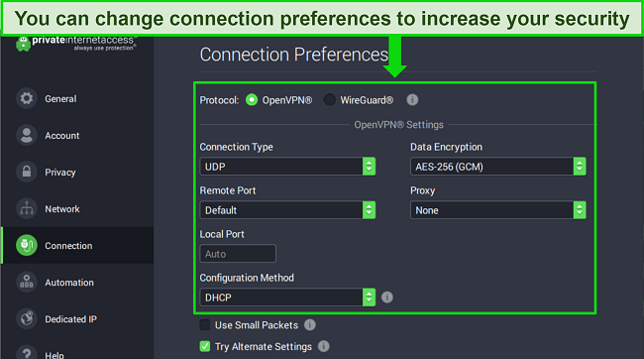Open the Automation settings tab

tap(77, 282)
